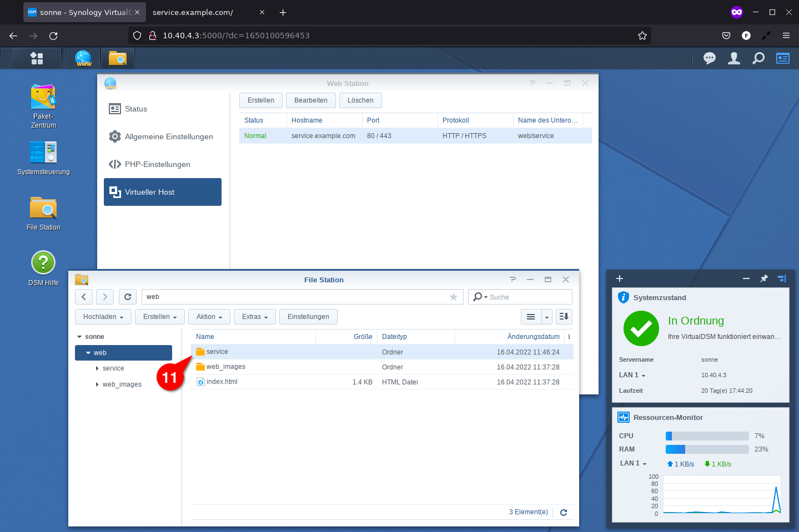The width and height of the screenshot is (799, 532).
Task: Bookmark the web folder with star icon
Action: coord(454,297)
